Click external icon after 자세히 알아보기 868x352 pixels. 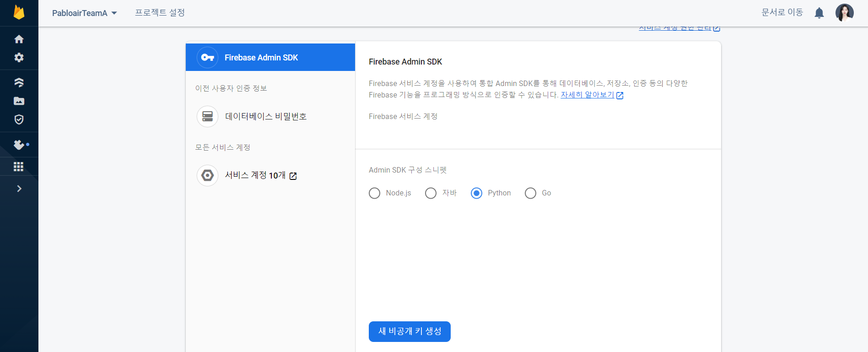(620, 95)
